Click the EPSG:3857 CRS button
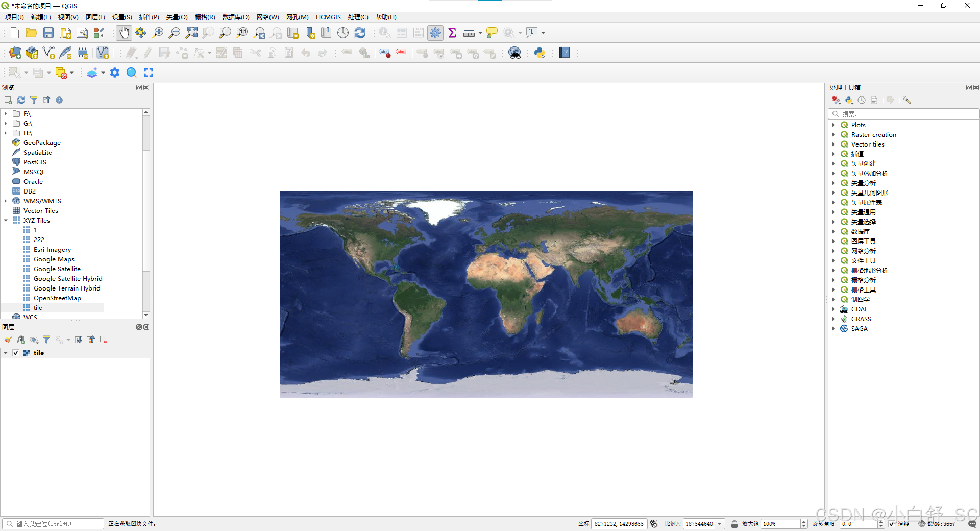 (x=937, y=524)
